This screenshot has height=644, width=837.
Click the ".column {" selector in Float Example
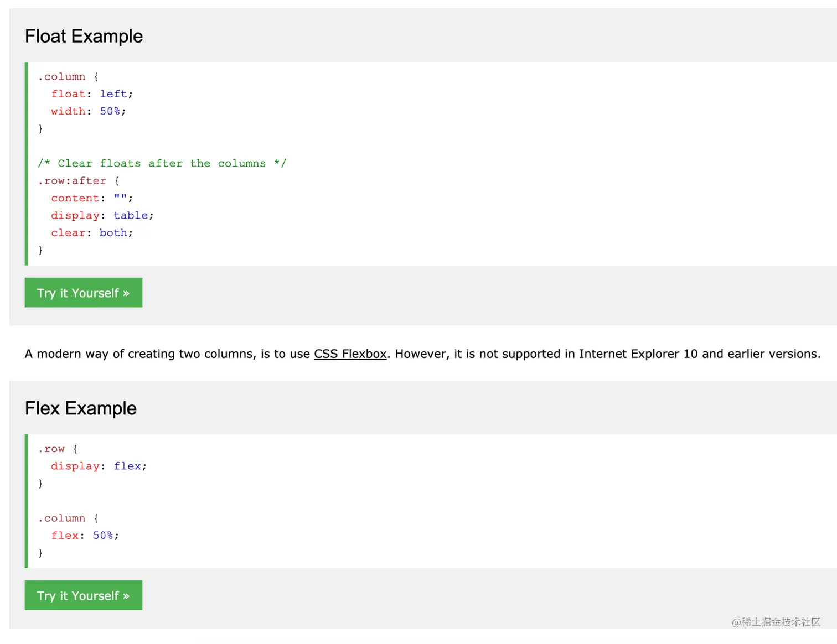tap(68, 77)
